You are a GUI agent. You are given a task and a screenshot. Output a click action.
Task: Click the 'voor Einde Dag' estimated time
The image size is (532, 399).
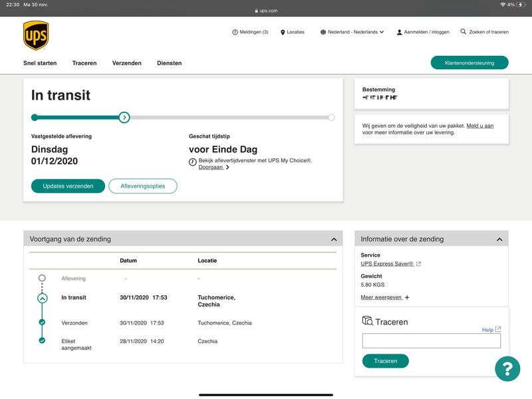tap(223, 150)
